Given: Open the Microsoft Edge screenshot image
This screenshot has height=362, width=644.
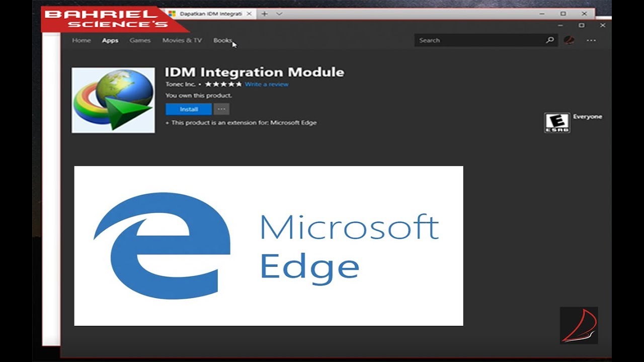Looking at the screenshot, I should (x=269, y=246).
